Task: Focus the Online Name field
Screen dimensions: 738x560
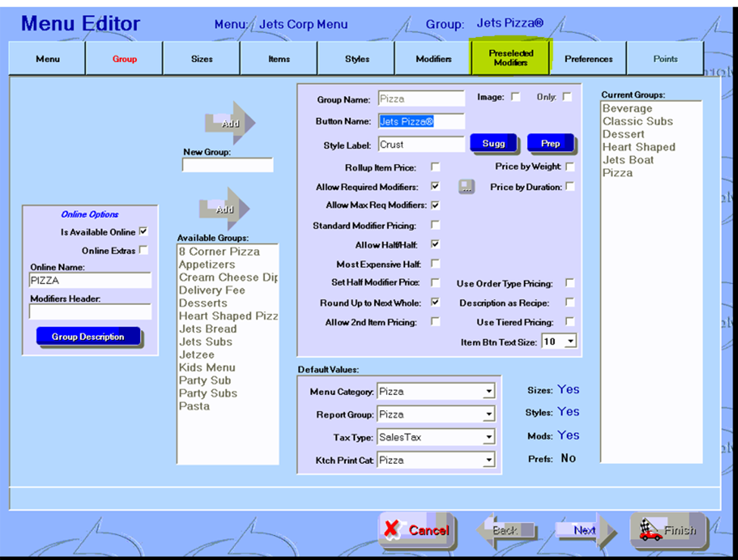Action: (90, 281)
